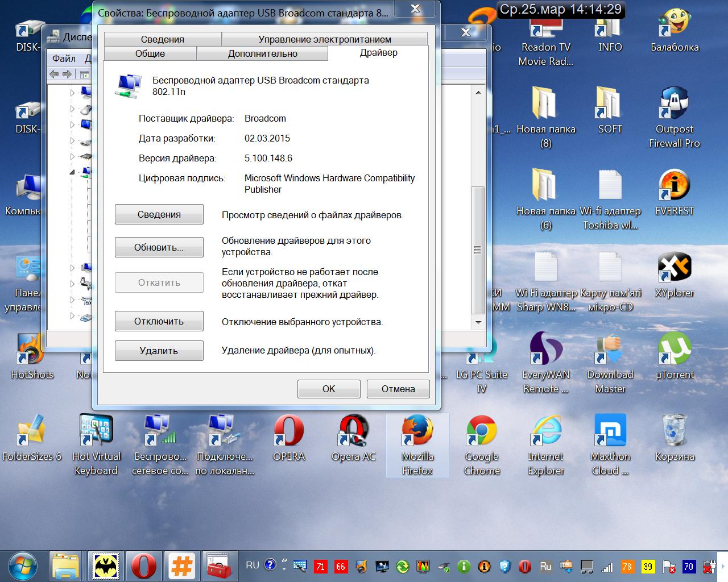Open the Управление электропитанием tab
This screenshot has height=582, width=728.
click(x=325, y=39)
